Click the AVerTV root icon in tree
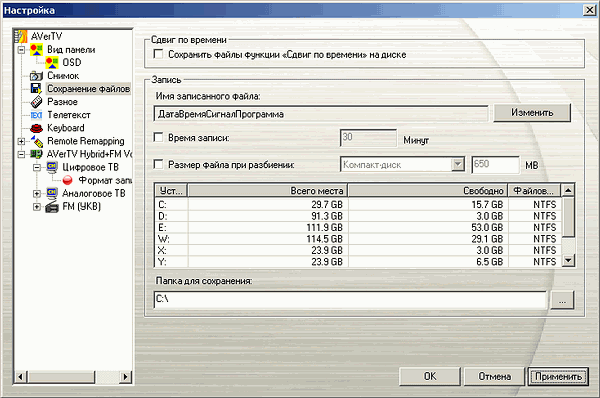This screenshot has height=398, width=600. point(21,36)
